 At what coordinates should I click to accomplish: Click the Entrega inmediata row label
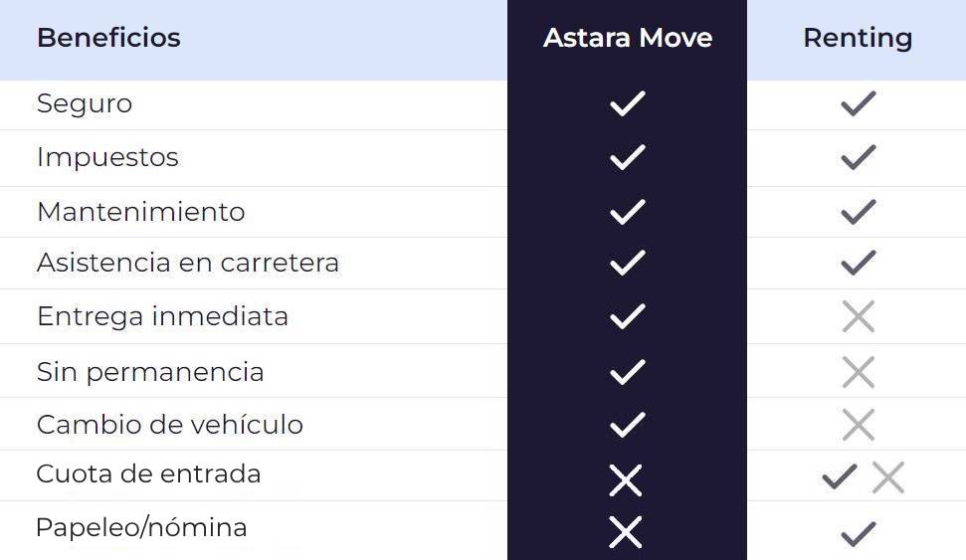tap(162, 316)
